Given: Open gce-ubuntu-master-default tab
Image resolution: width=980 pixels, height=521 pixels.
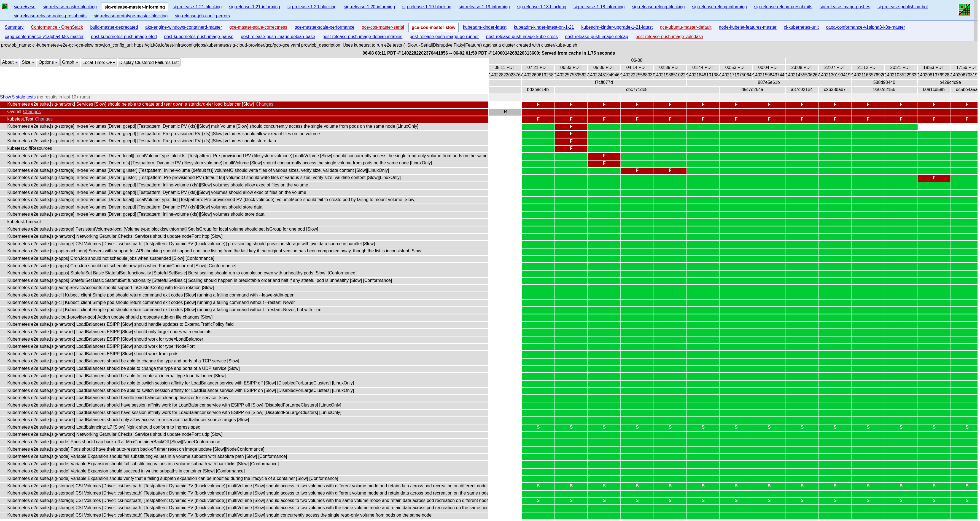Looking at the screenshot, I should pyautogui.click(x=686, y=27).
